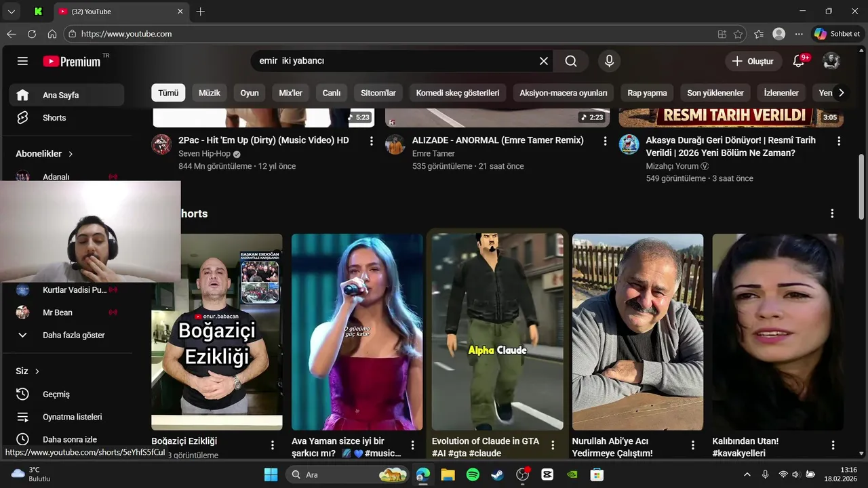Open the browser tab list dropdown

click(11, 12)
